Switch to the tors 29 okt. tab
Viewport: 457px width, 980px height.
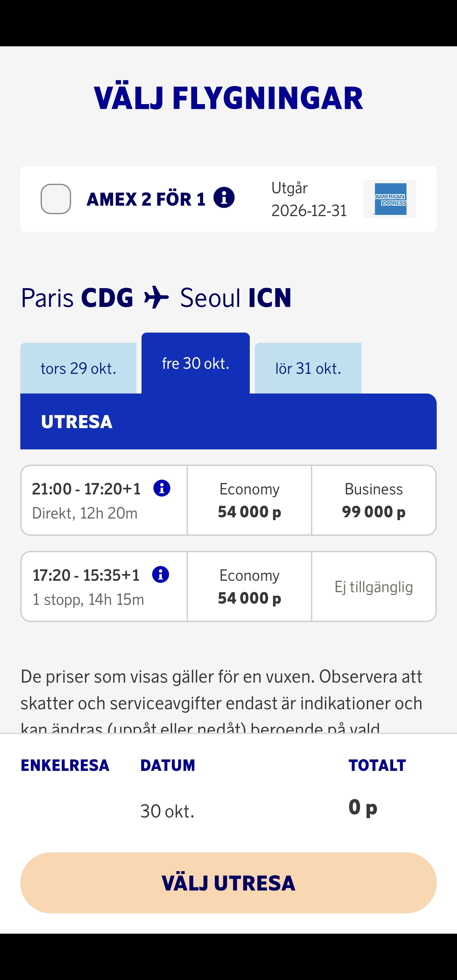coord(78,368)
